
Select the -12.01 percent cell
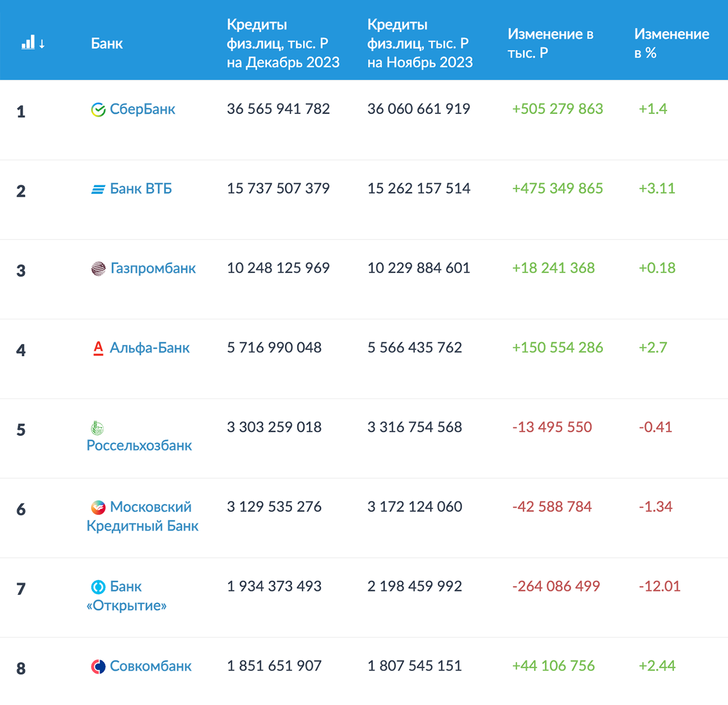click(x=659, y=586)
